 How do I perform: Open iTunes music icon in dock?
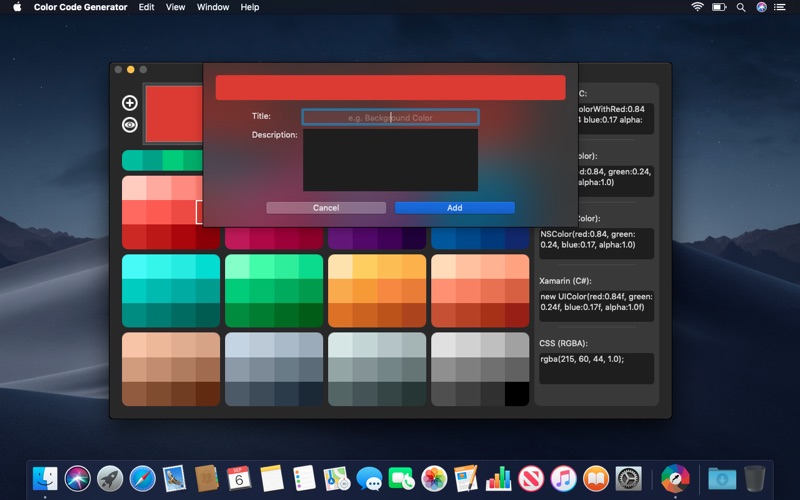[563, 479]
